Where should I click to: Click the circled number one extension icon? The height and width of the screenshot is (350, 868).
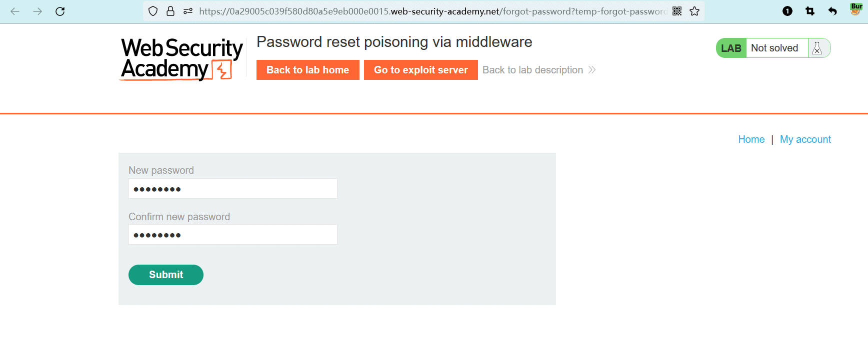(787, 11)
